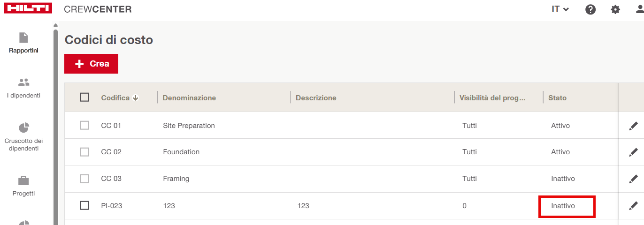Click the sidebar scroll-up arrow
This screenshot has width=644, height=225.
click(x=55, y=25)
